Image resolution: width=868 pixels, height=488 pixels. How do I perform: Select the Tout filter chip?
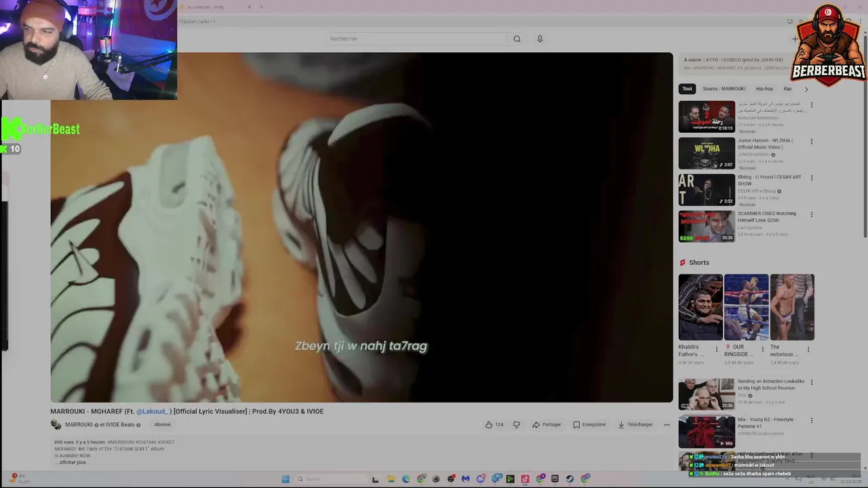(x=687, y=89)
